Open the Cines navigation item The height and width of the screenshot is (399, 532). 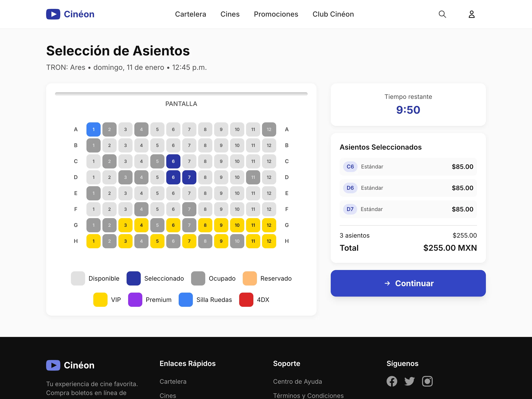pyautogui.click(x=230, y=14)
